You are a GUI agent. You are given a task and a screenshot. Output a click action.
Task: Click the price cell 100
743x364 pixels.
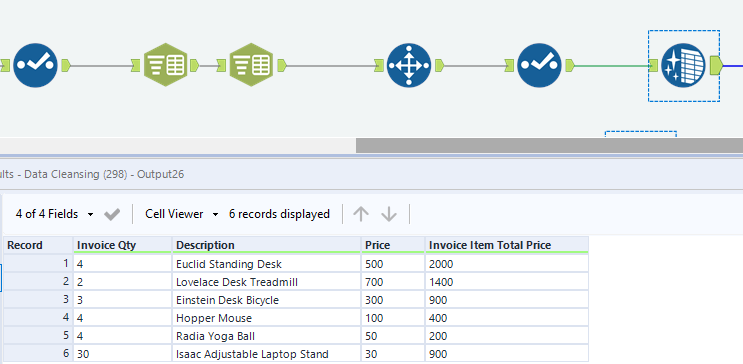393,318
